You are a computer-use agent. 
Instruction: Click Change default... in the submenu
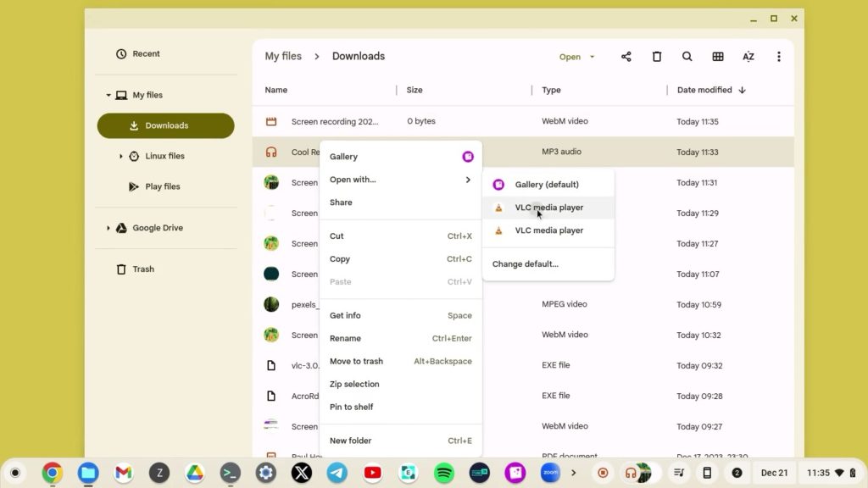(x=548, y=264)
